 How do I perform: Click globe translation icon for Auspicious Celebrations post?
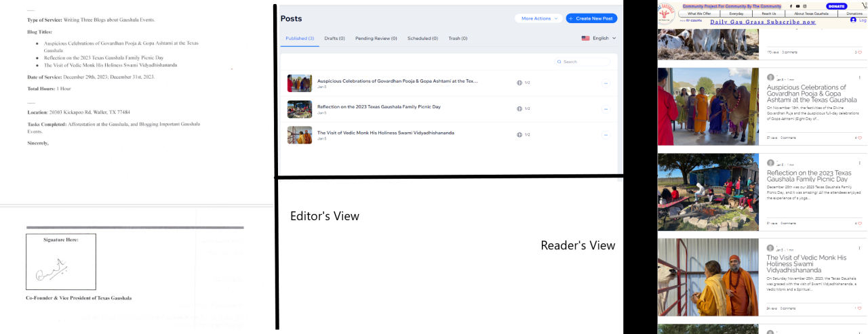519,83
